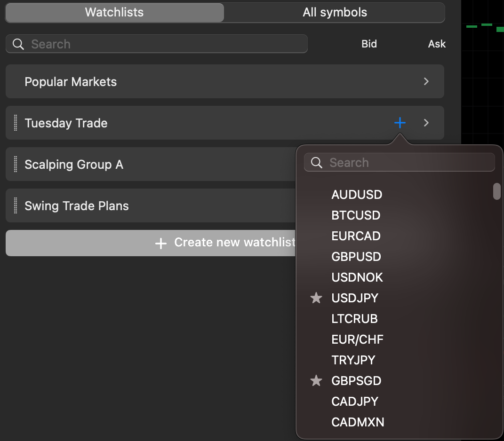Image resolution: width=504 pixels, height=441 pixels.
Task: Click the Bid column header
Action: [369, 44]
